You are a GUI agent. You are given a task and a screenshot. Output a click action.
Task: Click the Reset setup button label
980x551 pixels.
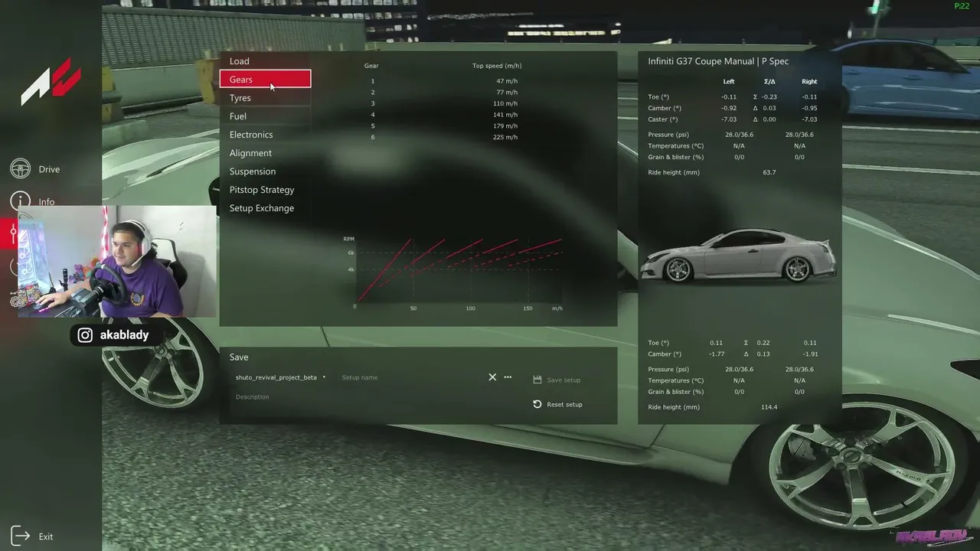pyautogui.click(x=564, y=405)
